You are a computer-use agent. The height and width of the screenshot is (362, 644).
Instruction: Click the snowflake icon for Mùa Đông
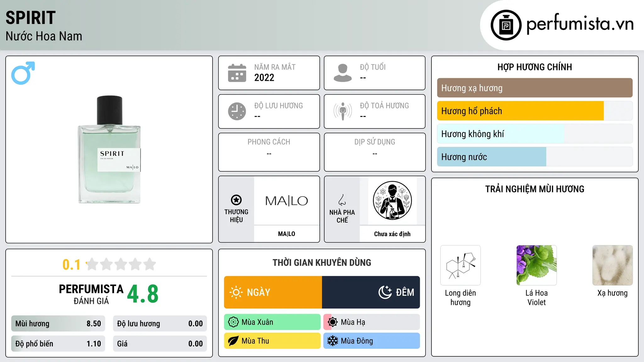coord(332,341)
